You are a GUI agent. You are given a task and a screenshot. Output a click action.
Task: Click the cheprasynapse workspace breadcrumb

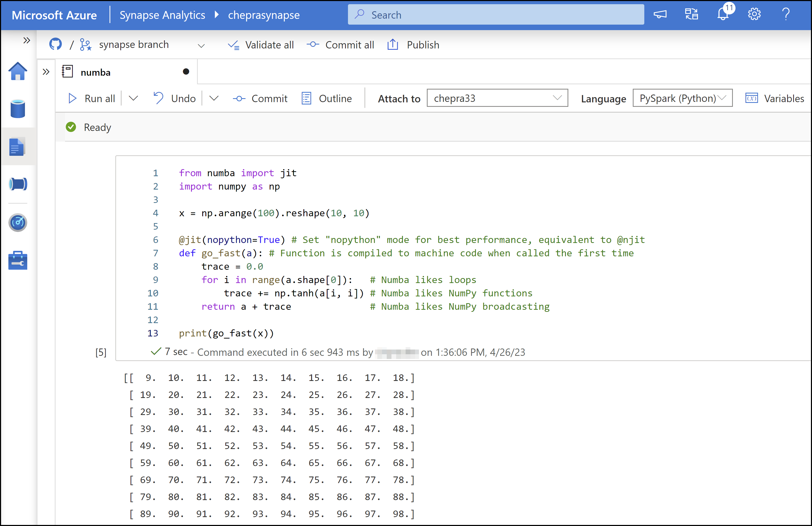pos(264,15)
